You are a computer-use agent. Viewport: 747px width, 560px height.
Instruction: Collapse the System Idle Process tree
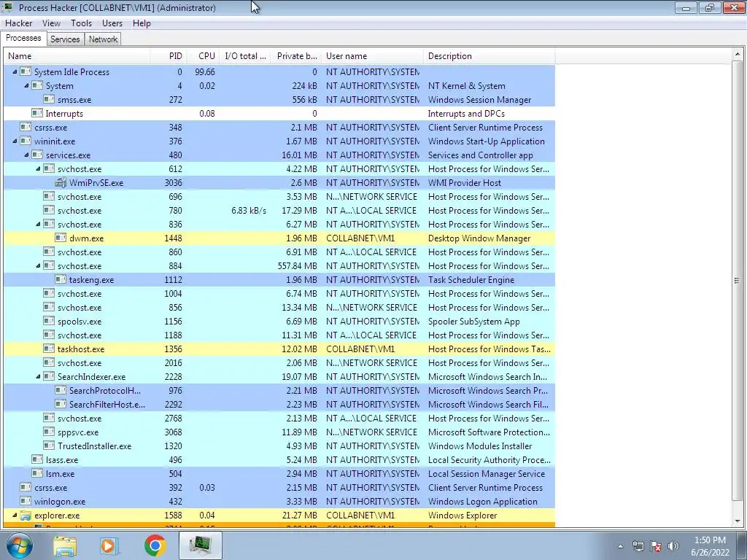(x=15, y=72)
